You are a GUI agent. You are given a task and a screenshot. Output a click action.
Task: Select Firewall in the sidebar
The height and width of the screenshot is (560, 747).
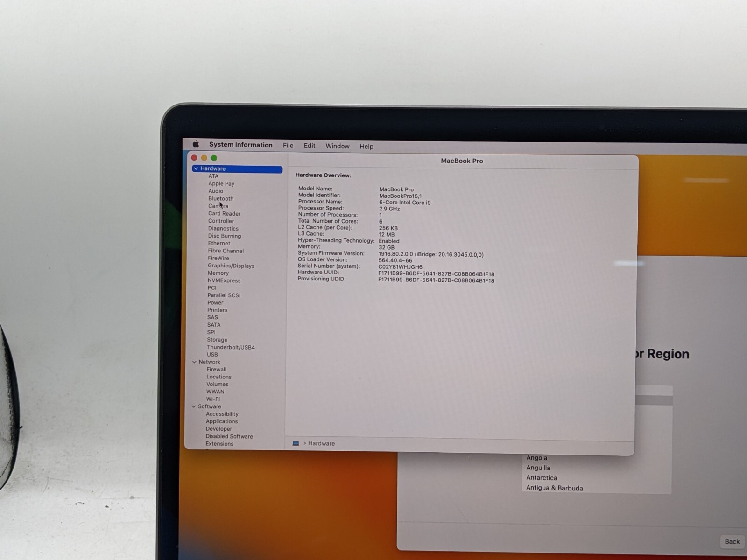[x=216, y=369]
